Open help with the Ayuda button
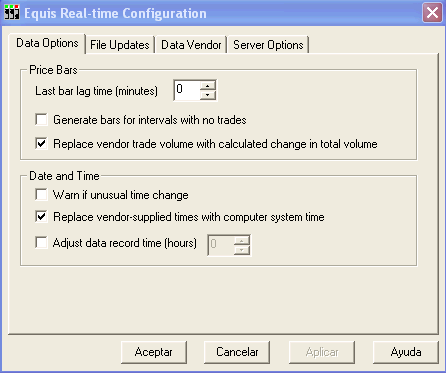Image resolution: width=446 pixels, height=373 pixels. coord(406,352)
